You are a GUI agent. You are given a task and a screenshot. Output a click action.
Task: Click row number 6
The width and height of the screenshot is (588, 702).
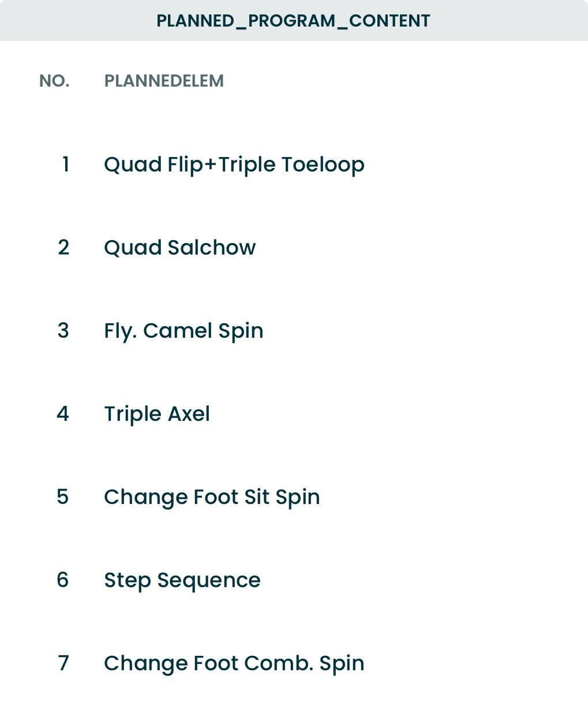pyautogui.click(x=63, y=580)
